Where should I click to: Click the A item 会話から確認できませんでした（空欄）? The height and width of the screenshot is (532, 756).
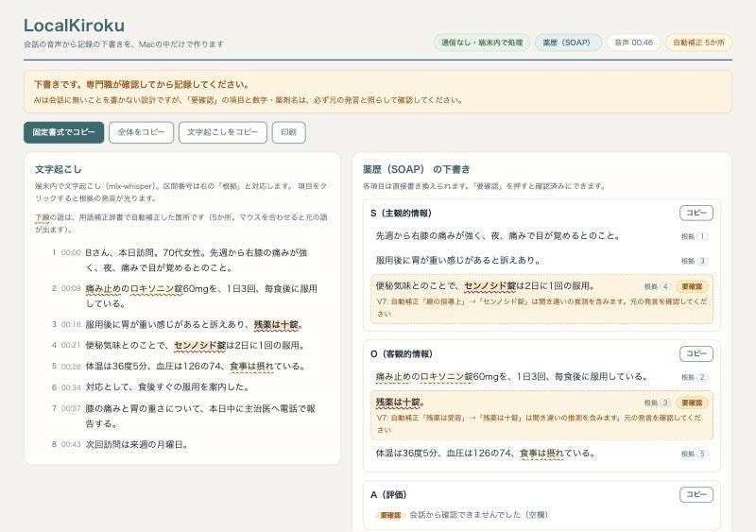pos(478,515)
